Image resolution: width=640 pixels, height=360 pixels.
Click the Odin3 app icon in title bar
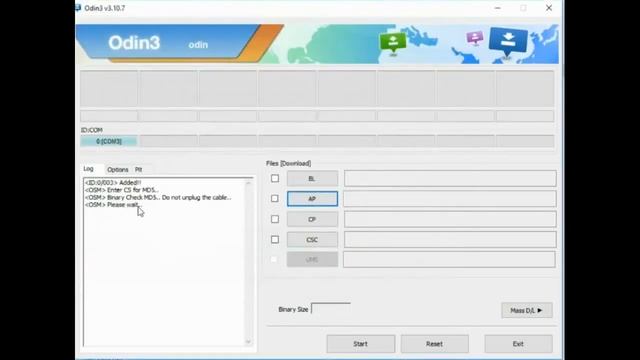pos(78,8)
